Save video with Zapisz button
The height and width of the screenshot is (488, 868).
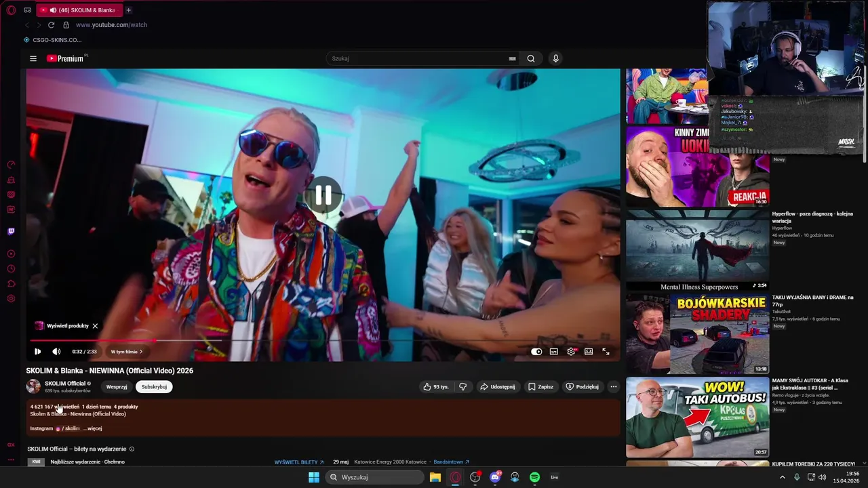(x=540, y=387)
